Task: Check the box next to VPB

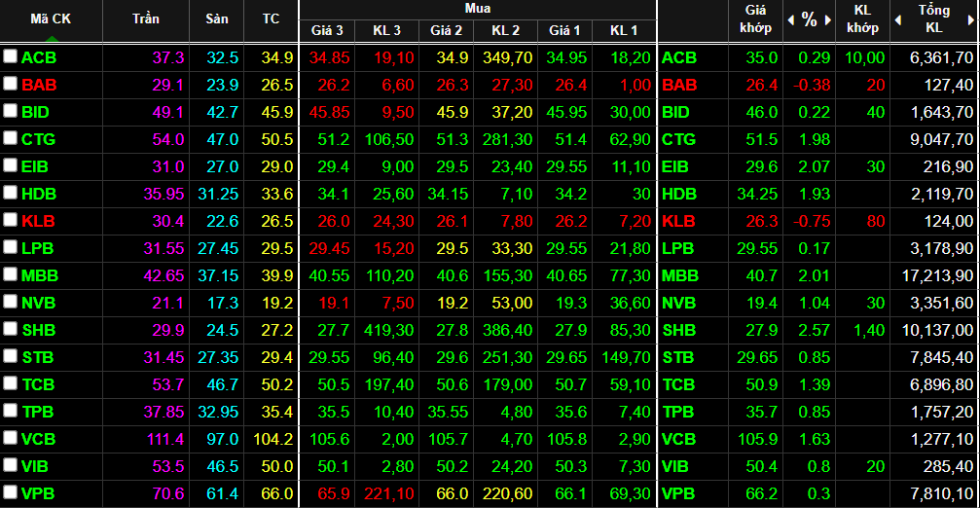Action: [10, 493]
